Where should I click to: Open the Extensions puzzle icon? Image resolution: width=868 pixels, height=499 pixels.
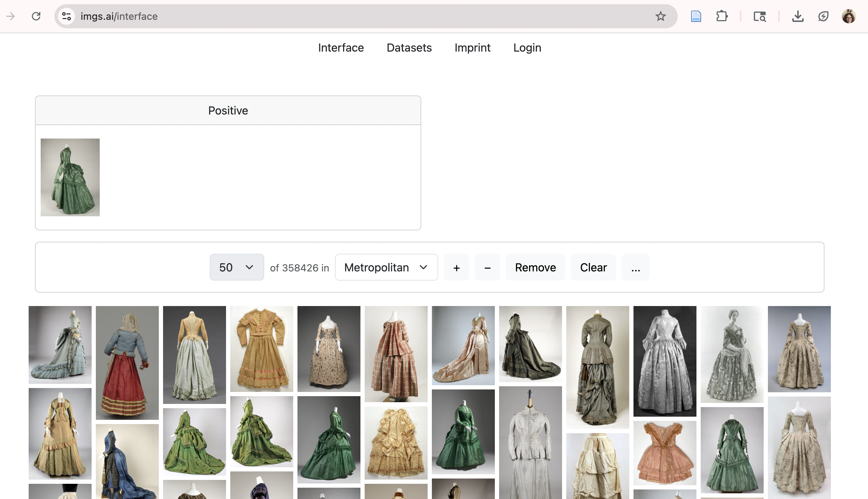722,16
